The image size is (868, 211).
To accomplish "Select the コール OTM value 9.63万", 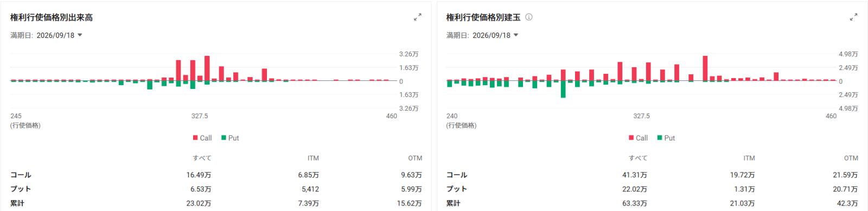I will click(x=411, y=175).
